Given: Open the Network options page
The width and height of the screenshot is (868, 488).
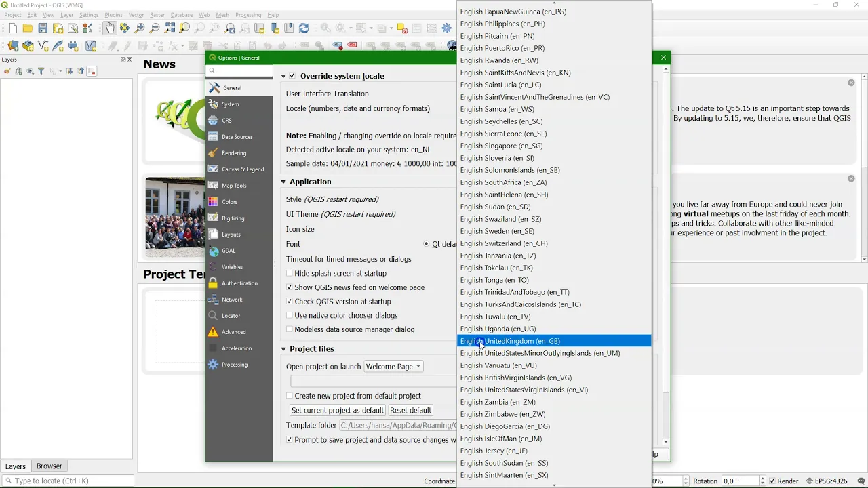Looking at the screenshot, I should coord(239,300).
